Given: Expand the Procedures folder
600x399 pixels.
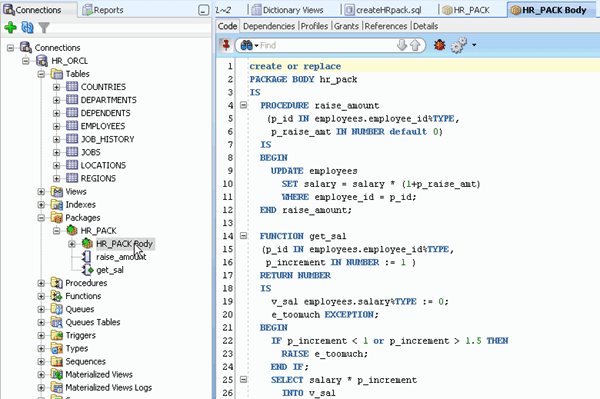Looking at the screenshot, I should pyautogui.click(x=41, y=283).
